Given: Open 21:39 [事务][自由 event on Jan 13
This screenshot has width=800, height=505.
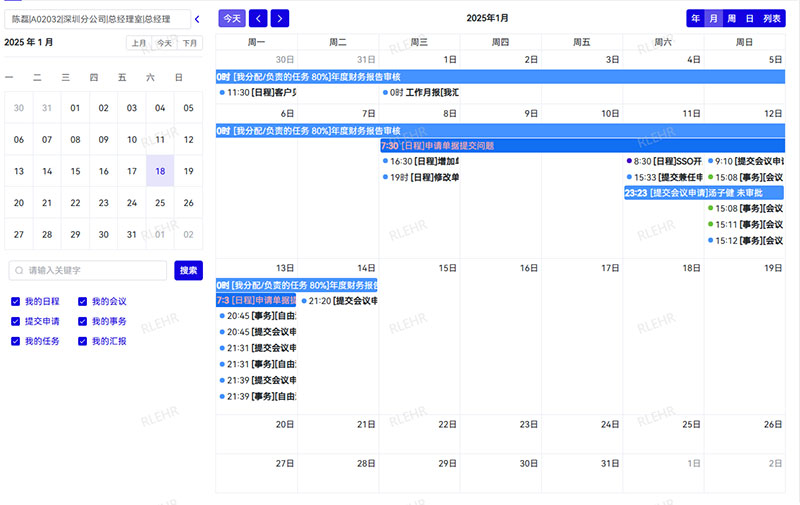Looking at the screenshot, I should coord(257,396).
